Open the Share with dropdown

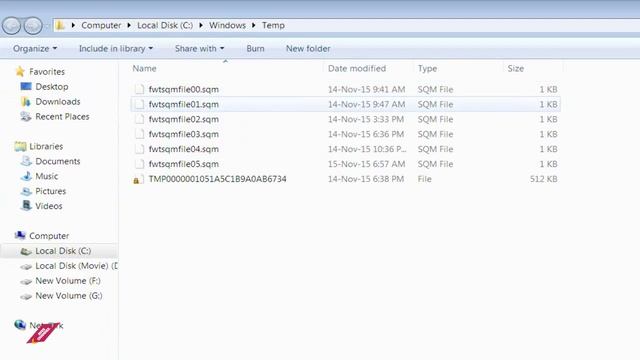pyautogui.click(x=200, y=49)
